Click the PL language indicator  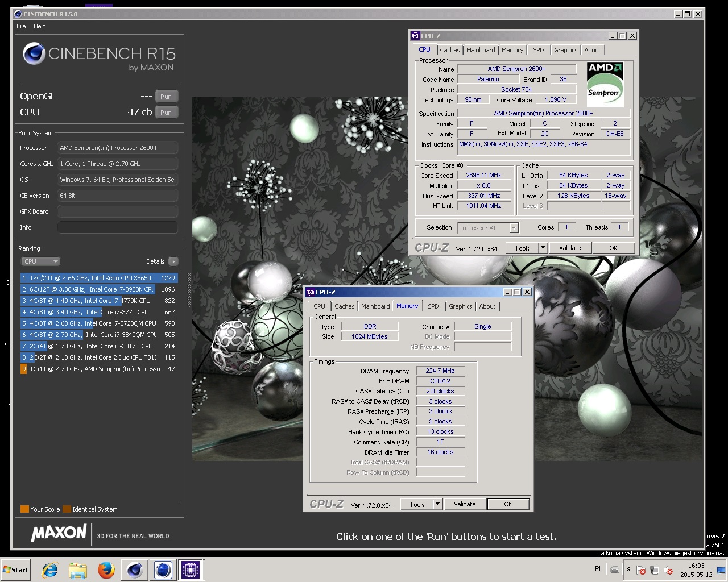598,569
